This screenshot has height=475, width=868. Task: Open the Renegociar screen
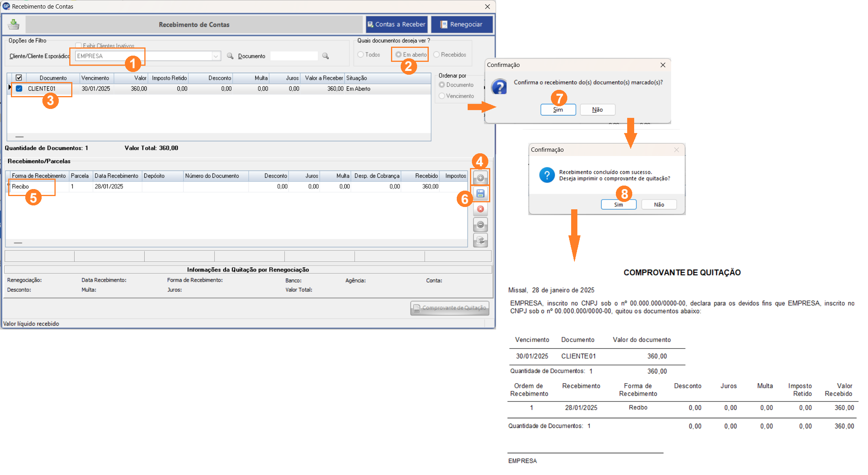[462, 25]
